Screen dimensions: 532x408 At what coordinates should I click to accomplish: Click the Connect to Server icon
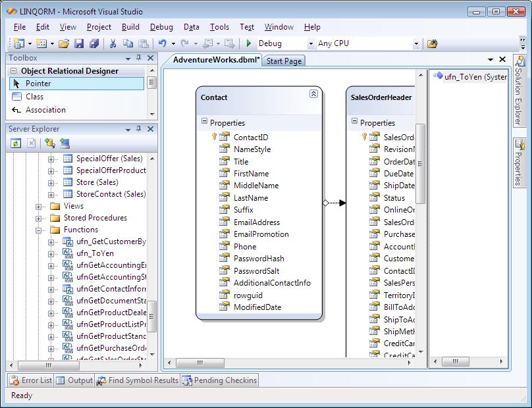click(65, 143)
